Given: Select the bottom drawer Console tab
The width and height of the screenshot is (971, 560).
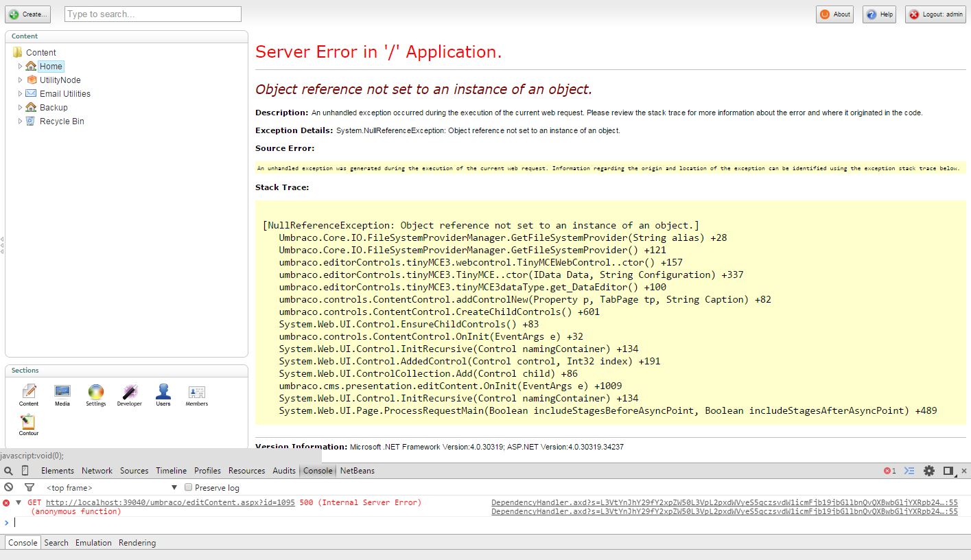Looking at the screenshot, I should [x=23, y=543].
